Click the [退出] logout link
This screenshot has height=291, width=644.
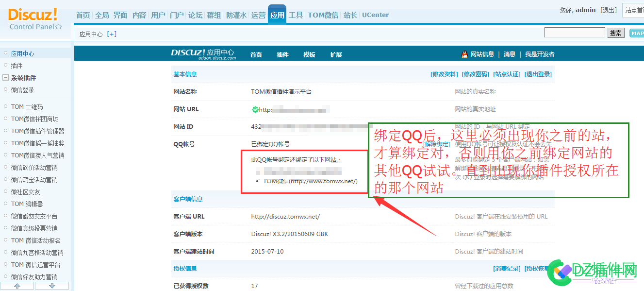tap(609, 10)
